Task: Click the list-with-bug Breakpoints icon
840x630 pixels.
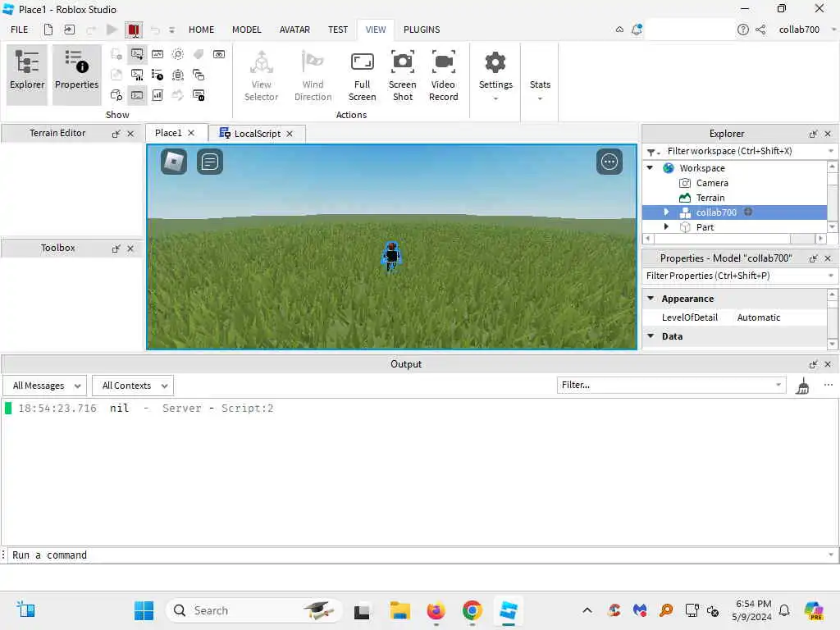Action: [157, 75]
